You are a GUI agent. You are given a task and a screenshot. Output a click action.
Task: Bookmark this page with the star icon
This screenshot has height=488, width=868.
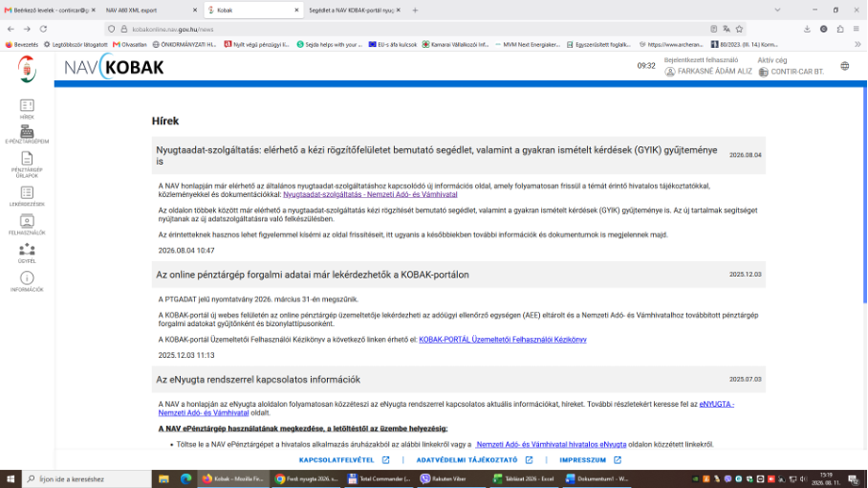(x=739, y=29)
